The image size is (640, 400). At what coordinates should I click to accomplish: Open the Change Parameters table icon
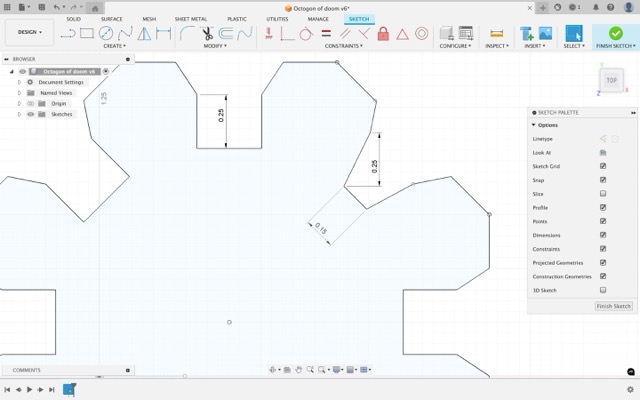(466, 33)
